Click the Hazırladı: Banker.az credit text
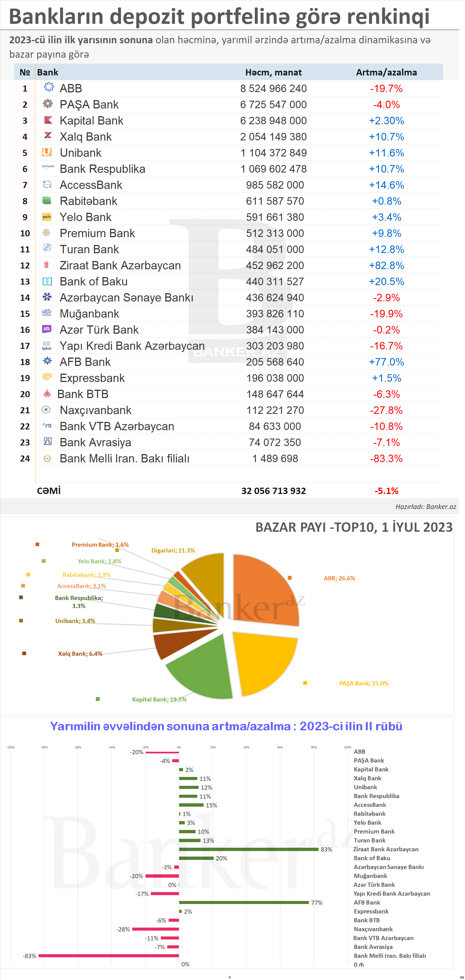 click(425, 507)
